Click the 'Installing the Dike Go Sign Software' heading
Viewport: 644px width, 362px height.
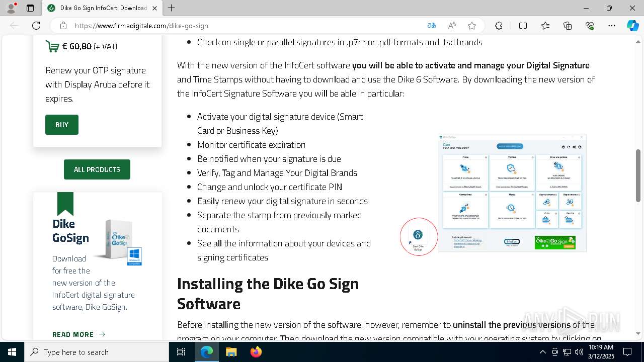(268, 294)
